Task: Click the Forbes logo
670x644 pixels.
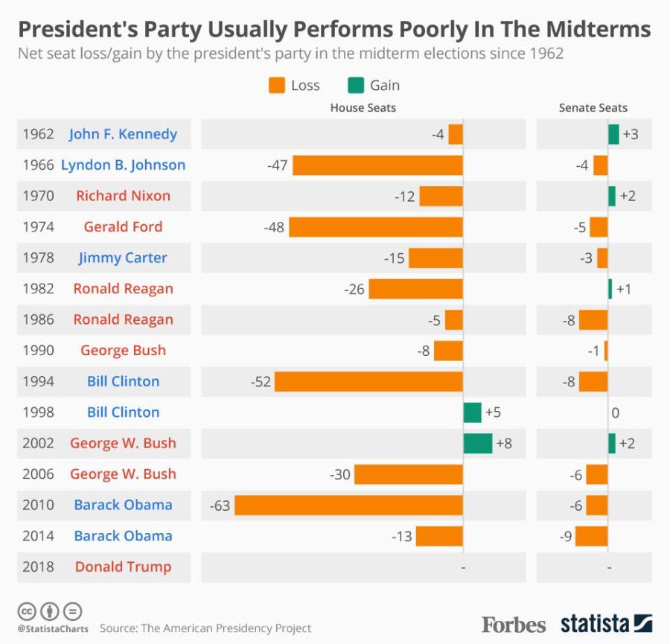Action: [514, 624]
